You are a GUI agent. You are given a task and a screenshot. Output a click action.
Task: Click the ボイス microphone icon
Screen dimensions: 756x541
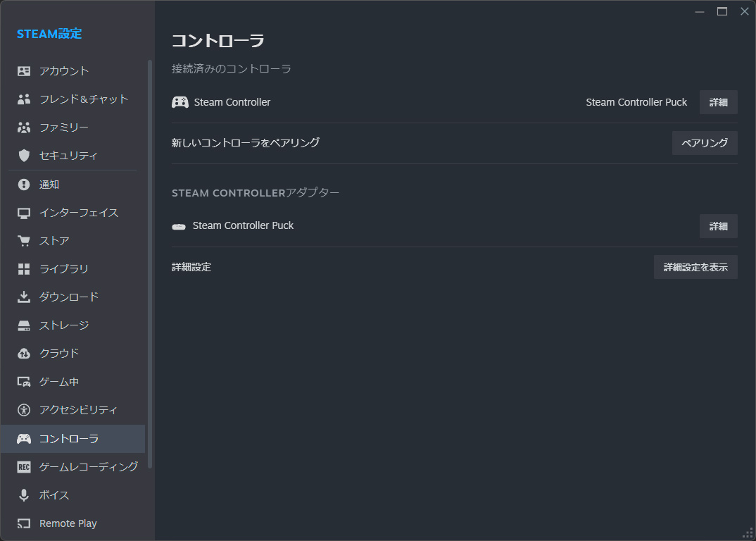pos(24,495)
